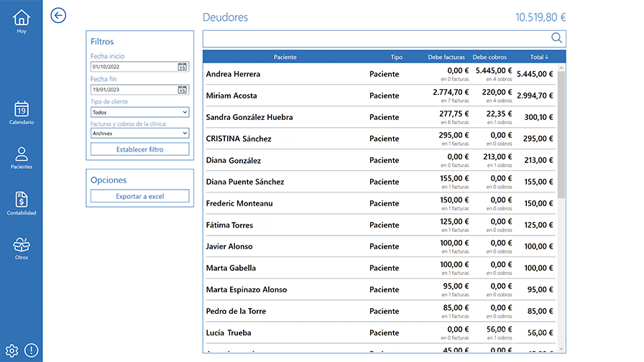Open Contabilidad accounting icon

[22, 203]
